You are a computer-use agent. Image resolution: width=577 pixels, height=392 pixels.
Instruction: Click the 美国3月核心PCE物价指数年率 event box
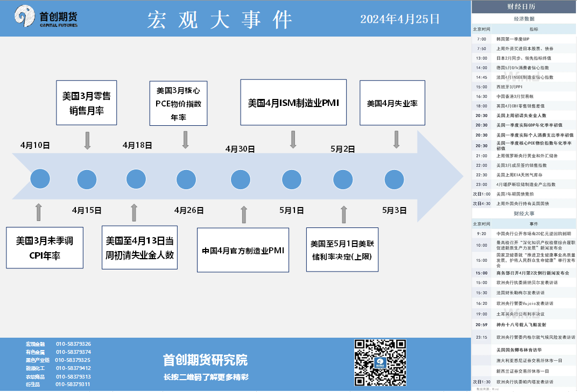(x=179, y=103)
